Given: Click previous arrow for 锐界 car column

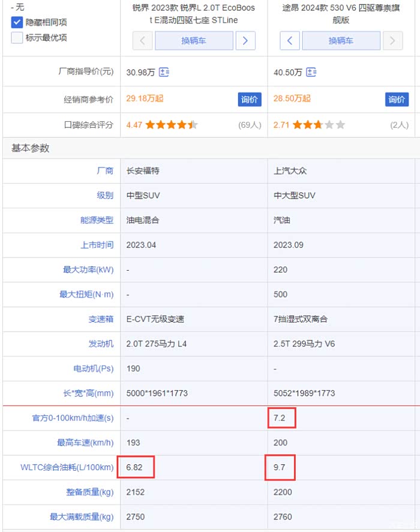Looking at the screenshot, I should pos(142,41).
